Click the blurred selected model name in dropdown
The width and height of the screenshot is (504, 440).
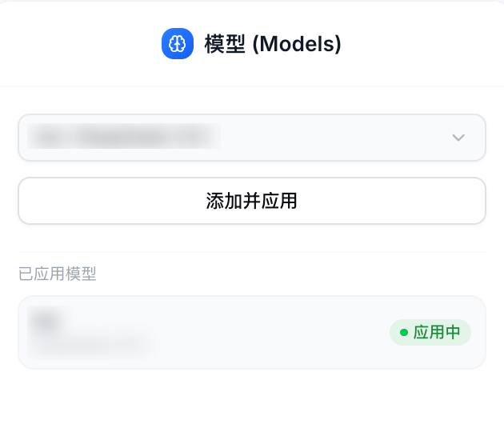coord(124,137)
